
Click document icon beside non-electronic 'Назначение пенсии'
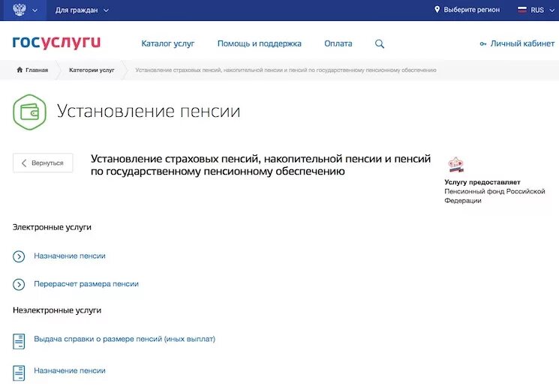19,373
